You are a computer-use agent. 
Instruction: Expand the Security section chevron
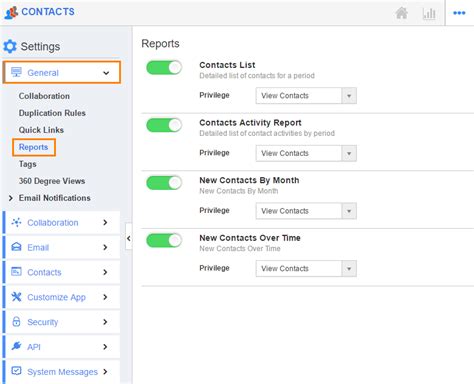(x=105, y=322)
